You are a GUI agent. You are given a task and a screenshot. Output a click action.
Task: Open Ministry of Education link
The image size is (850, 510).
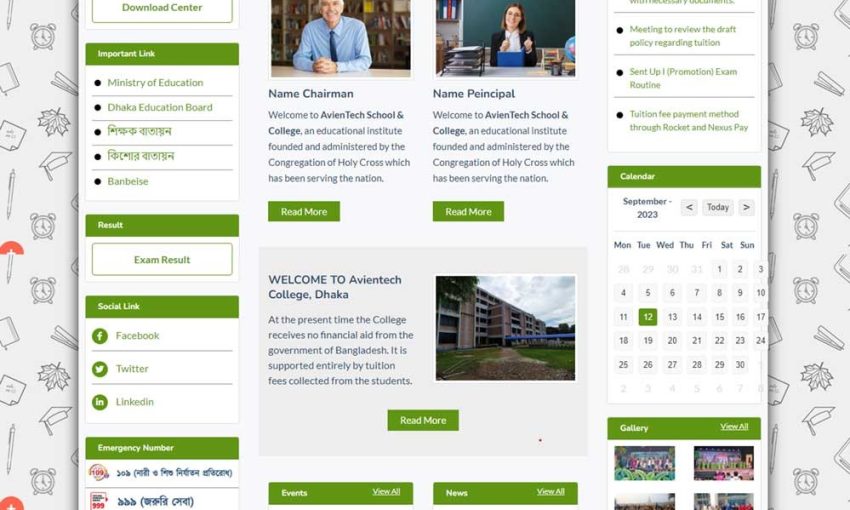click(155, 83)
